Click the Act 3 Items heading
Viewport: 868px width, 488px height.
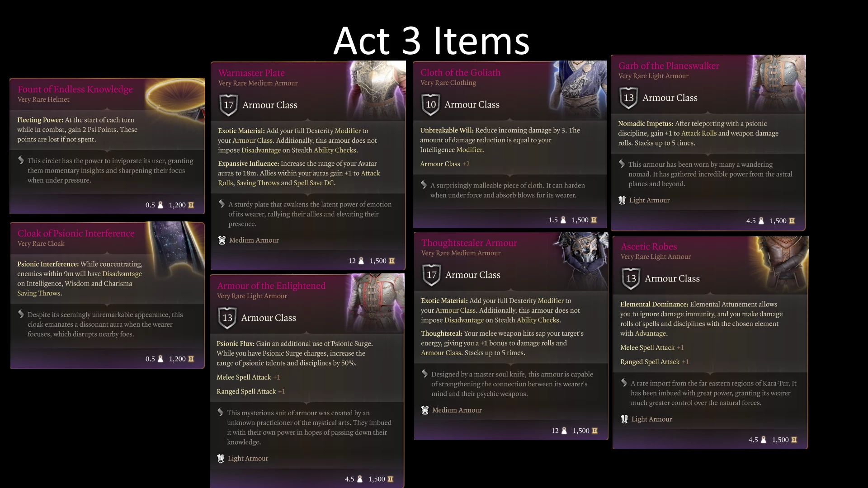point(431,41)
